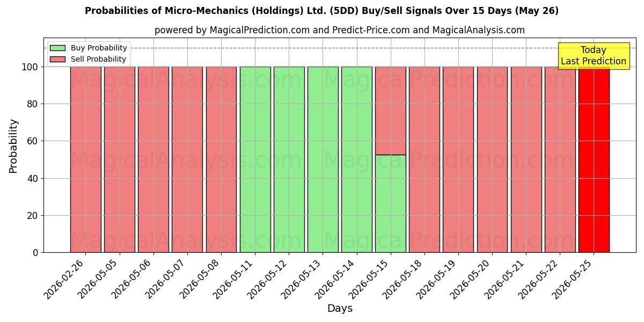644x322 pixels.
Task: Click the bright red bar for 2026-05-25
Action: 594,159
